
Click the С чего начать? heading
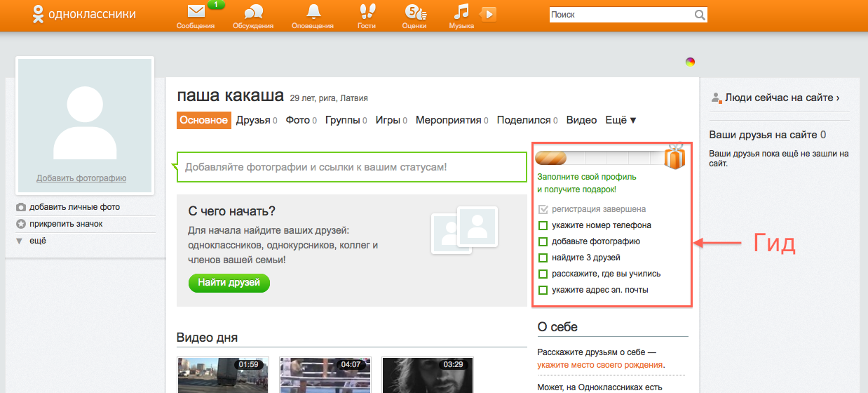tap(232, 211)
